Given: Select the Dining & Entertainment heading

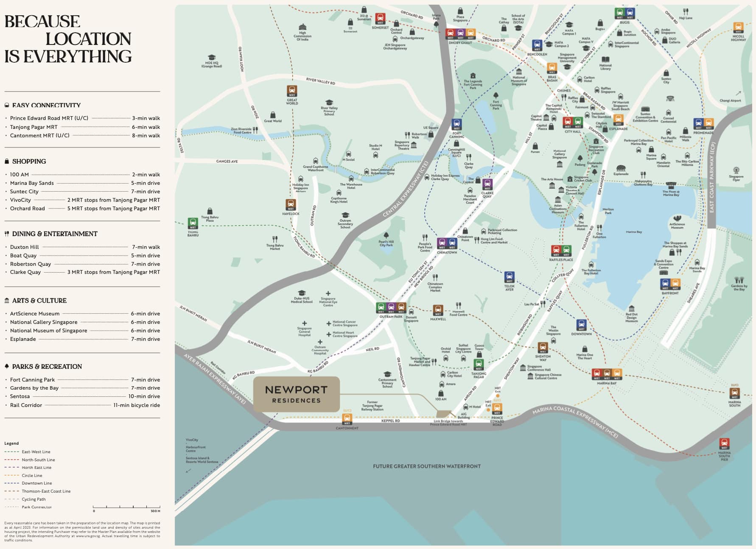Looking at the screenshot, I should (55, 234).
